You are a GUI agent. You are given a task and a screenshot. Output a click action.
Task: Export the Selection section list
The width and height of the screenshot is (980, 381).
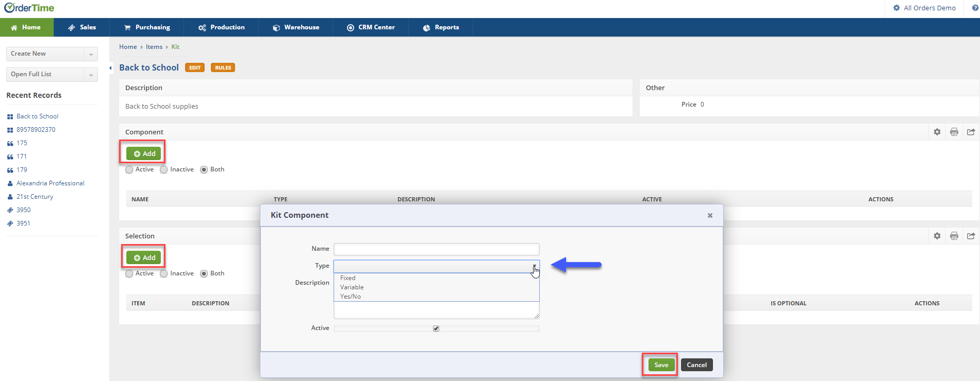(971, 236)
